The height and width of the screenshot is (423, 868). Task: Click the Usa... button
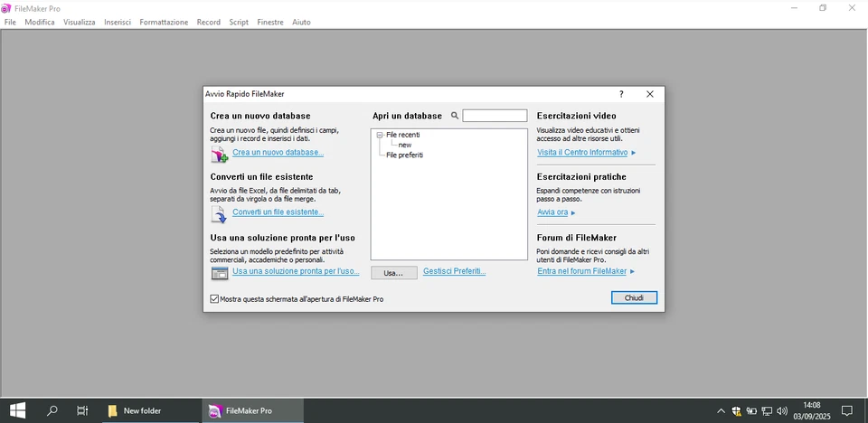(x=393, y=273)
